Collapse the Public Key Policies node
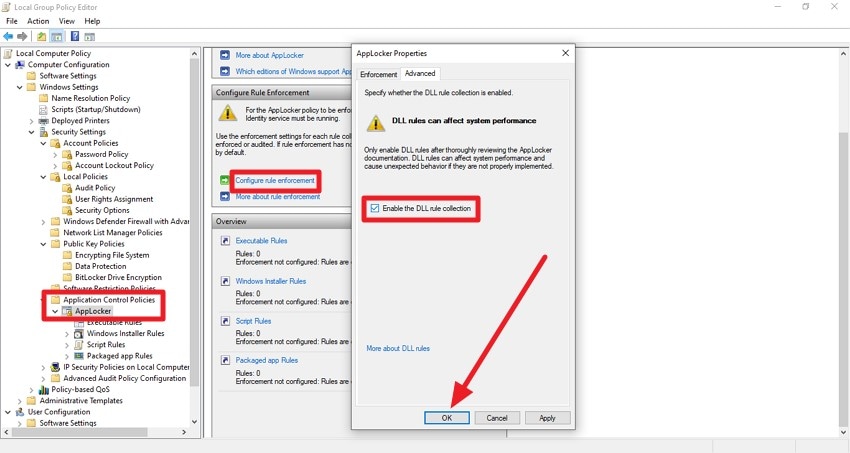 point(43,244)
